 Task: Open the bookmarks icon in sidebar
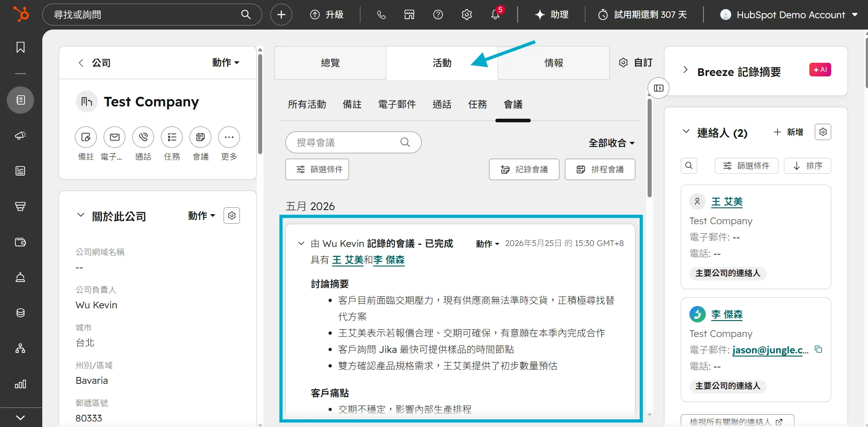20,47
